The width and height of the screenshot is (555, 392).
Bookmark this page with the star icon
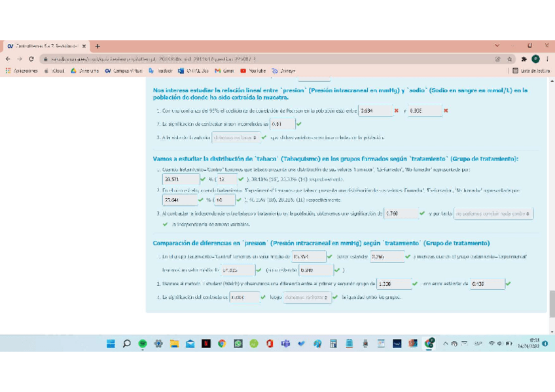509,59
